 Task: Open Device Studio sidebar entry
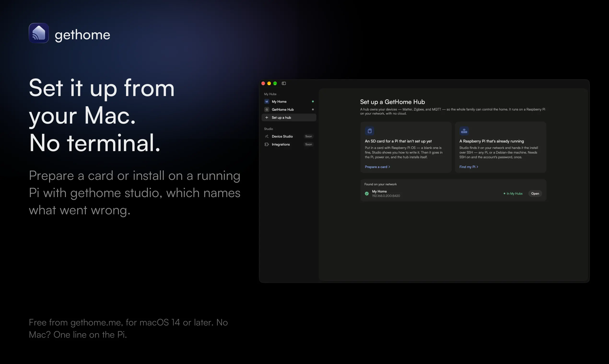pos(289,136)
